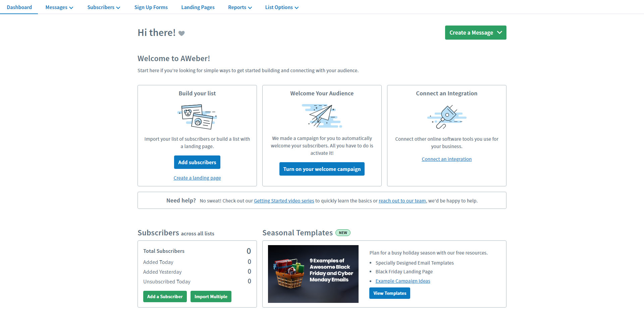Click the heart icon beside Hi there!
This screenshot has width=644, height=320.
click(181, 33)
